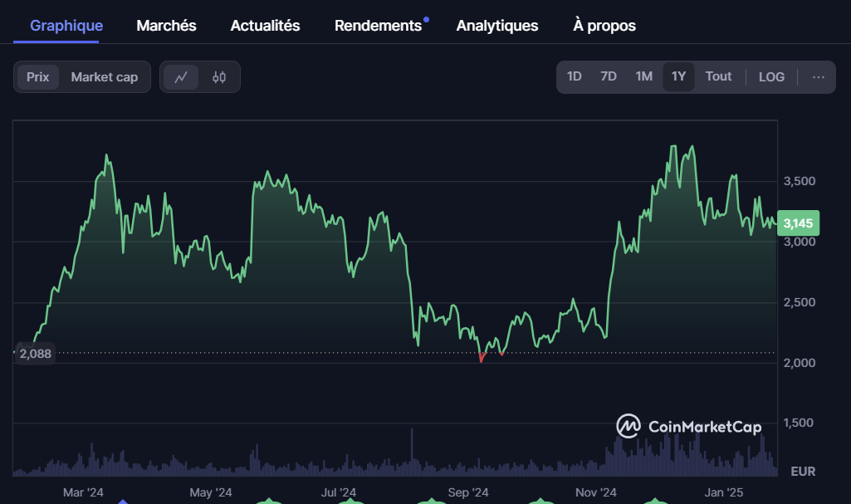The height and width of the screenshot is (504, 851).
Task: Switch to the Rendements tab
Action: click(x=378, y=26)
